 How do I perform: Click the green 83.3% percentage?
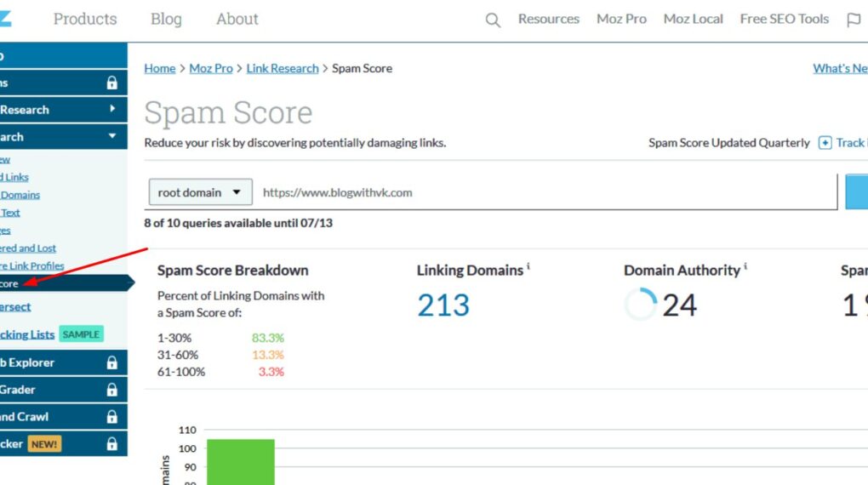[x=268, y=338]
